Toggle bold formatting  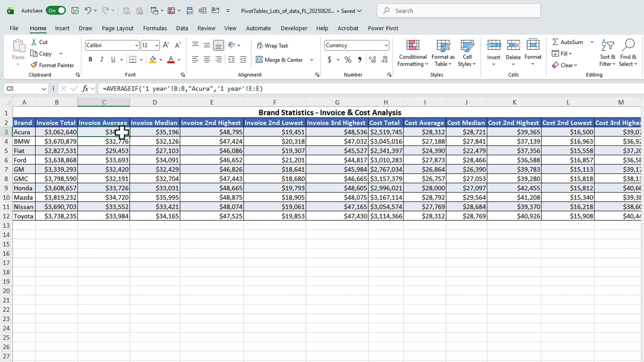pos(90,59)
